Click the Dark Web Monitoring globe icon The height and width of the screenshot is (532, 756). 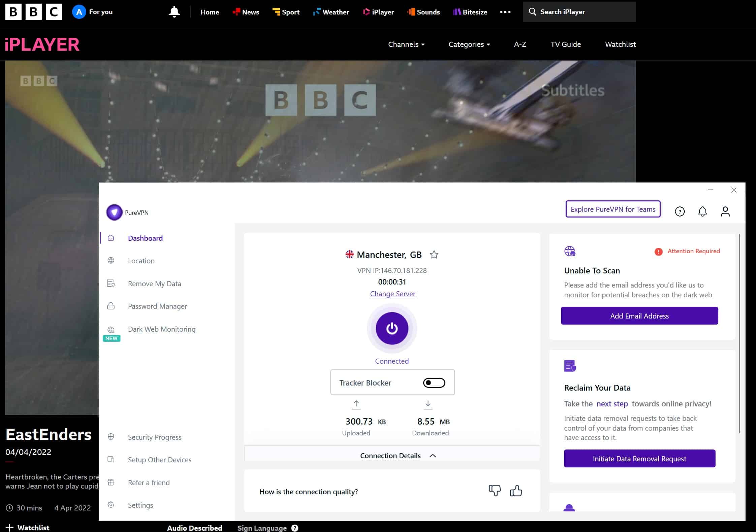(111, 330)
